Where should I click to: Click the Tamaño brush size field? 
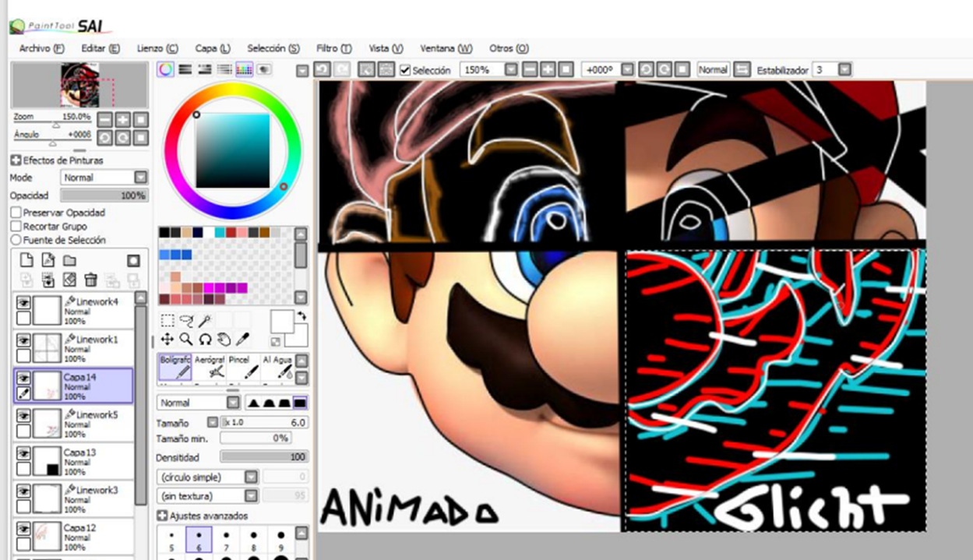264,422
